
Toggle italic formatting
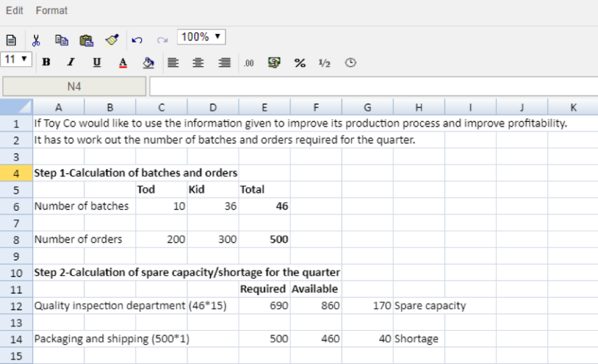70,63
